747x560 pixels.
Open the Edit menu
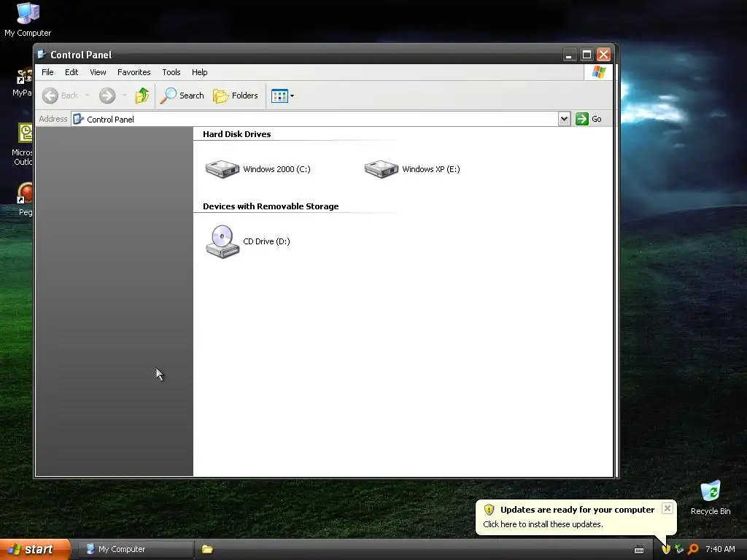tap(71, 72)
